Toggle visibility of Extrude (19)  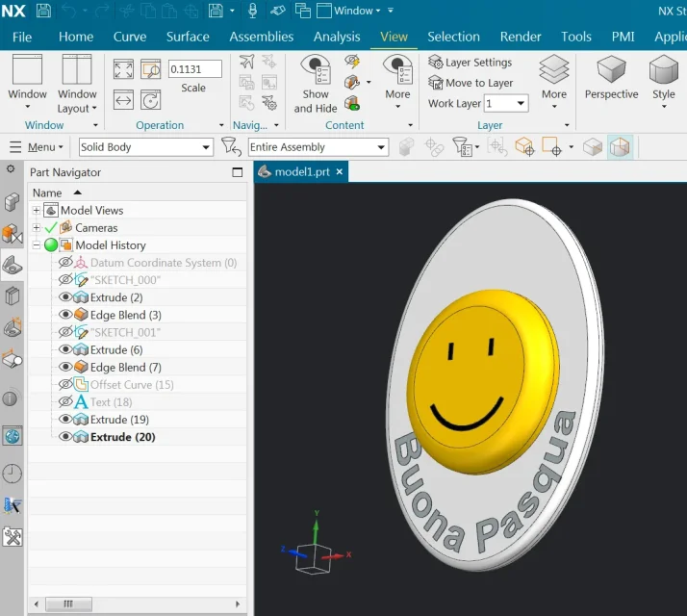[x=65, y=419]
